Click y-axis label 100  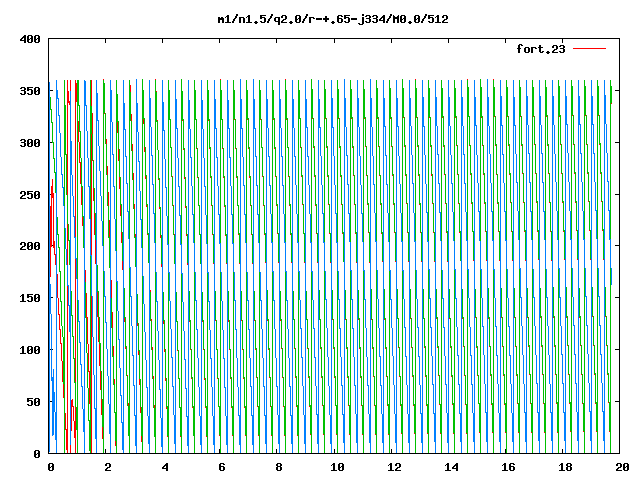coord(30,350)
